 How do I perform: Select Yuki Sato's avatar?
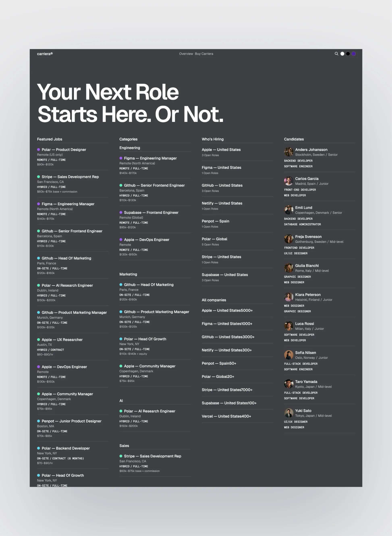(288, 413)
